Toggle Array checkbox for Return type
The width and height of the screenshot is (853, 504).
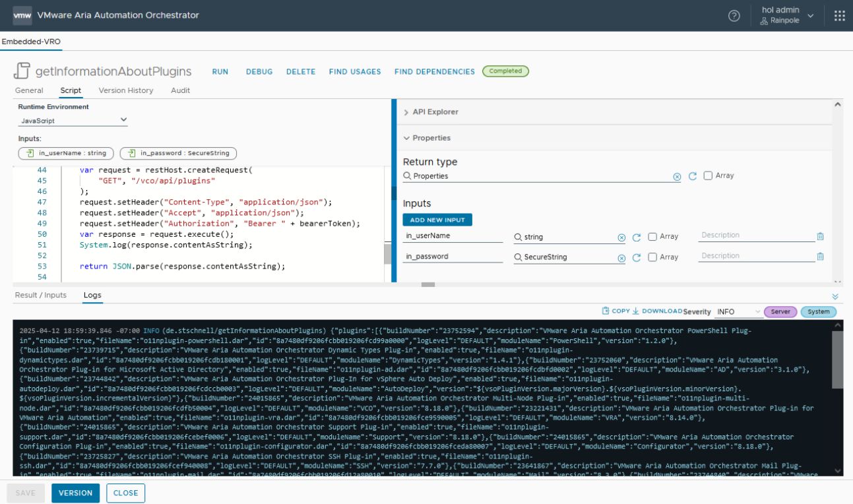(708, 175)
